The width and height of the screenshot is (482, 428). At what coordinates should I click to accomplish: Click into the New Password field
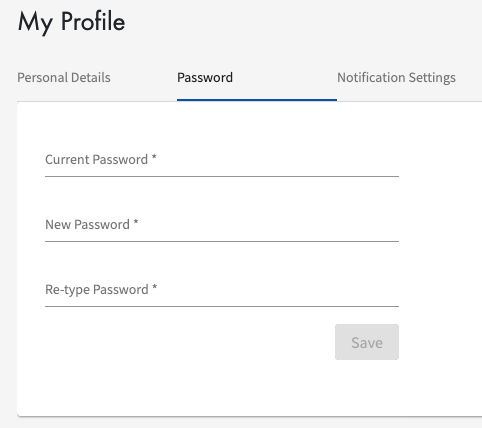pyautogui.click(x=222, y=225)
